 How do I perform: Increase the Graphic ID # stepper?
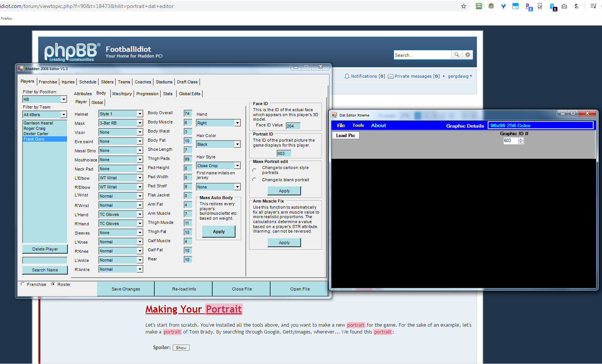(x=521, y=139)
